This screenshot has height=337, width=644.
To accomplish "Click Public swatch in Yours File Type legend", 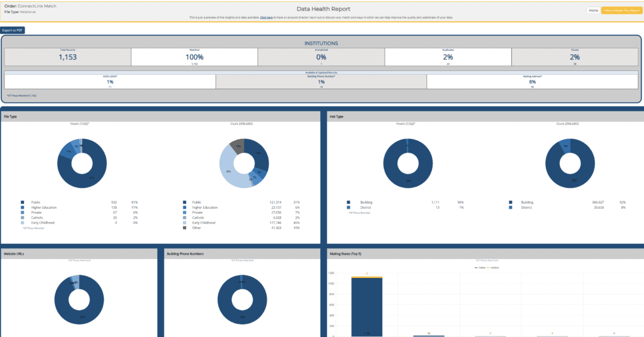I will point(23,202).
